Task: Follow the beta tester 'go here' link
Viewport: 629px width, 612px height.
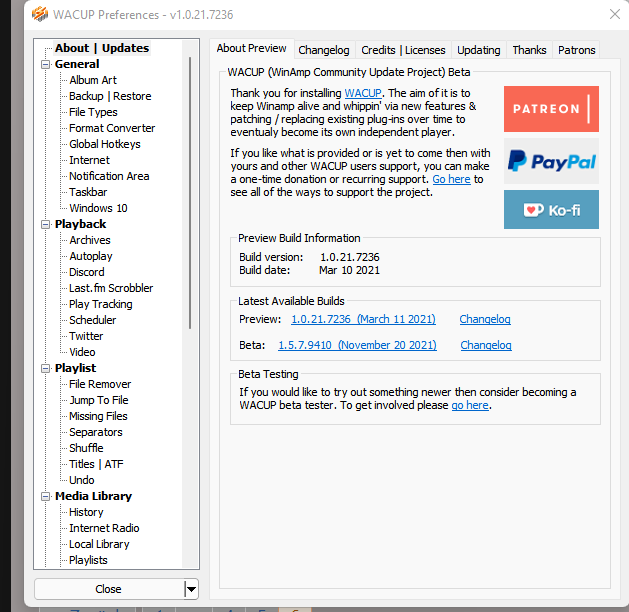Action: click(470, 405)
